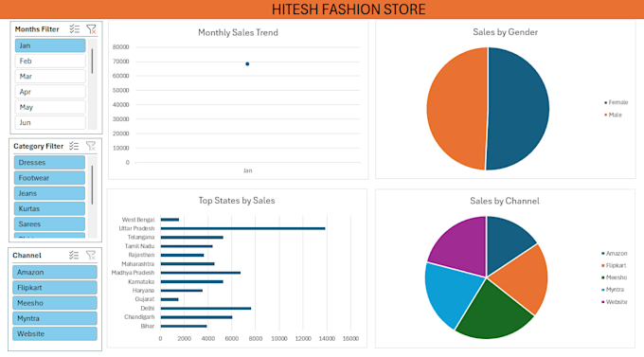Select the Madhya Pradesh sales bar

point(201,273)
